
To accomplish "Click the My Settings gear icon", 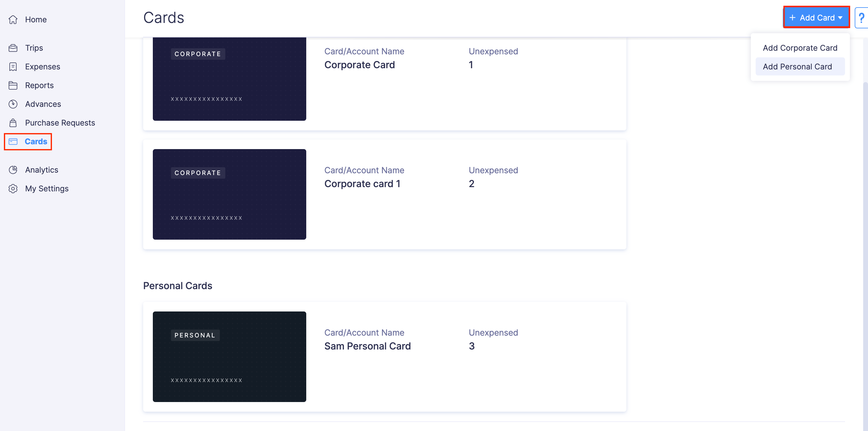I will coord(13,189).
